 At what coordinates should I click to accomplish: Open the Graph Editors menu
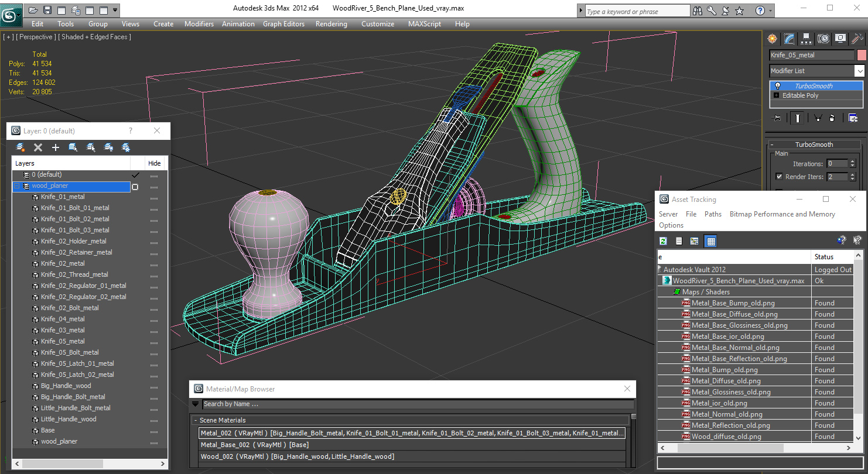[x=283, y=24]
